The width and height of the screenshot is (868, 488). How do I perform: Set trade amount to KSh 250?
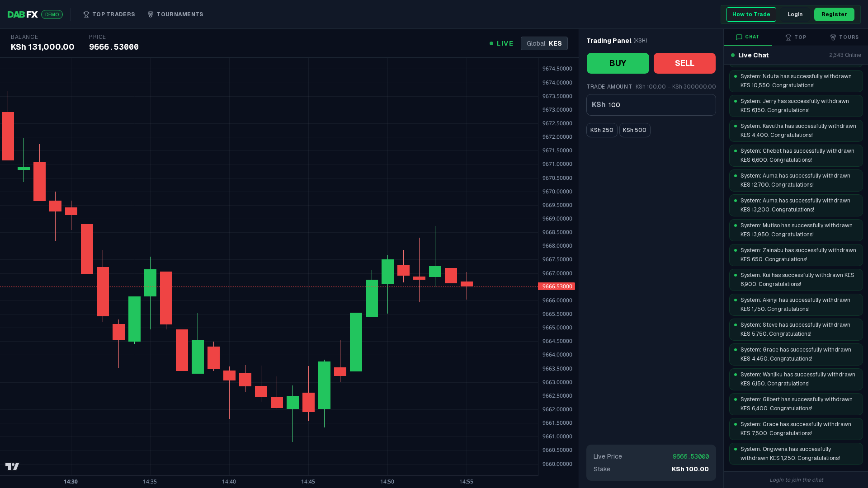pyautogui.click(x=602, y=130)
